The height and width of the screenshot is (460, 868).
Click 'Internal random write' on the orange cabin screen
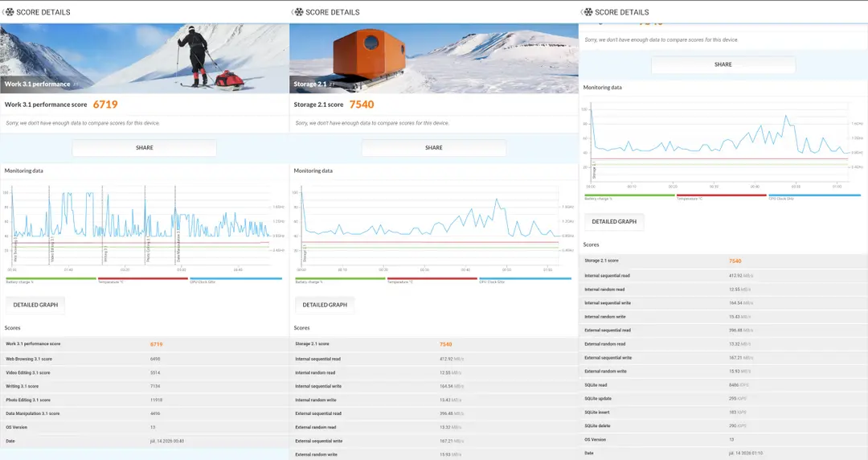(316, 400)
